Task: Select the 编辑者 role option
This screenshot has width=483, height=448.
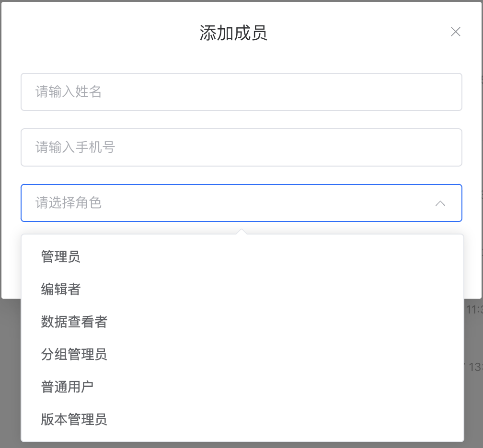Action: (x=242, y=289)
